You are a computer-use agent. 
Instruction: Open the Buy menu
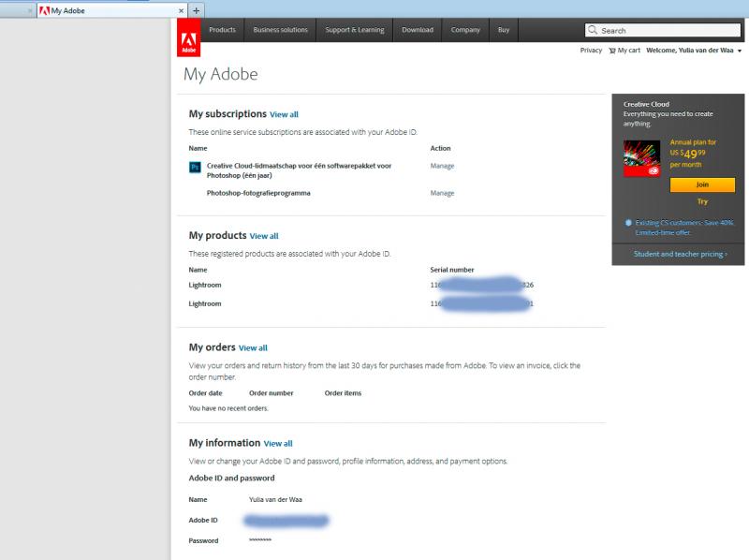pos(504,30)
